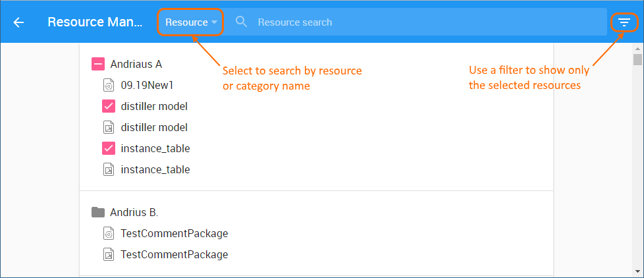Select the Andriaus A category label
The image size is (644, 278).
[136, 64]
